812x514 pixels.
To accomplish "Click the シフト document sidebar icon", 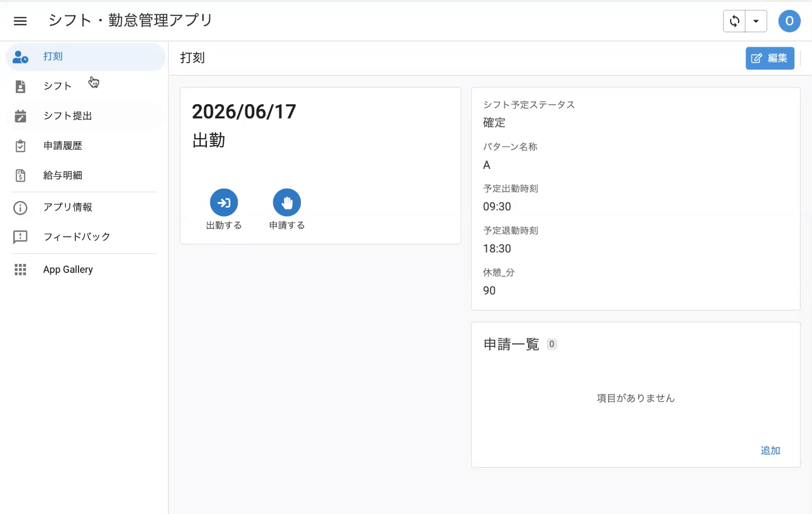I will pyautogui.click(x=20, y=87).
